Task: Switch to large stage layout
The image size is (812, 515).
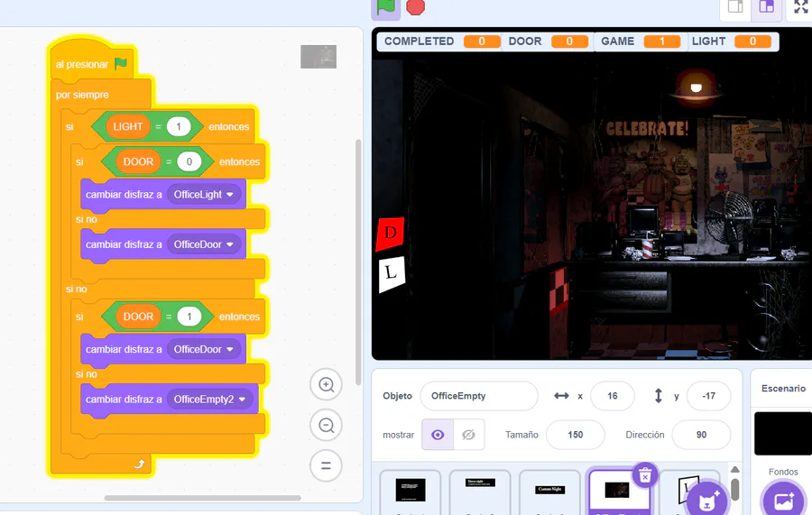Action: pos(766,7)
